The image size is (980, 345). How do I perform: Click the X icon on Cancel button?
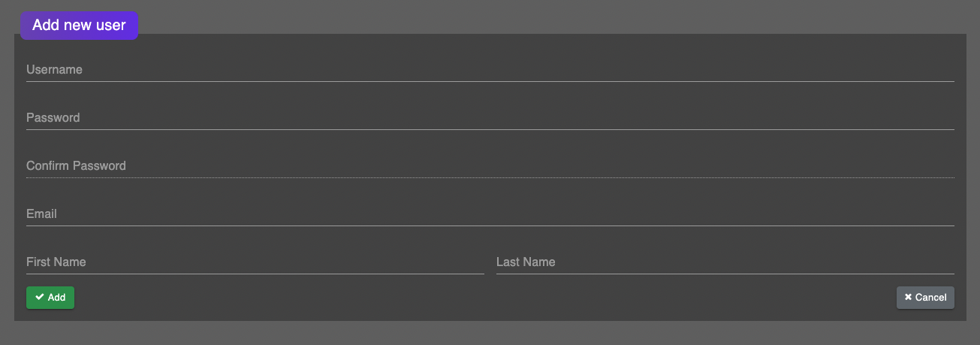pos(908,298)
